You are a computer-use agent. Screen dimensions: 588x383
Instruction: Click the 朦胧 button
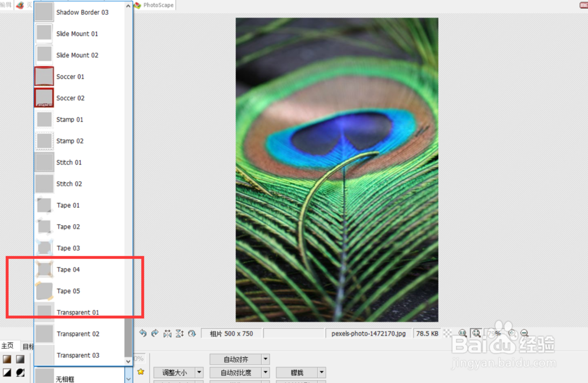click(x=297, y=372)
